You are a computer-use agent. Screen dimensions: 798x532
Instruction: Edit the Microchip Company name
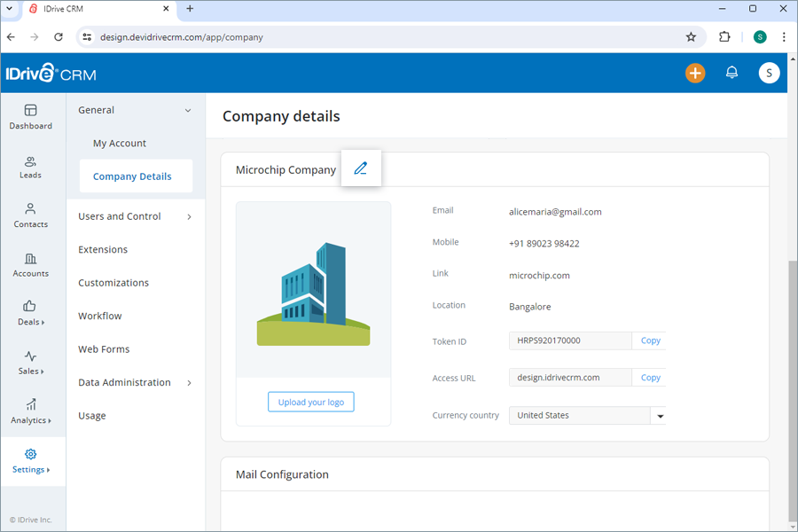[x=361, y=168]
